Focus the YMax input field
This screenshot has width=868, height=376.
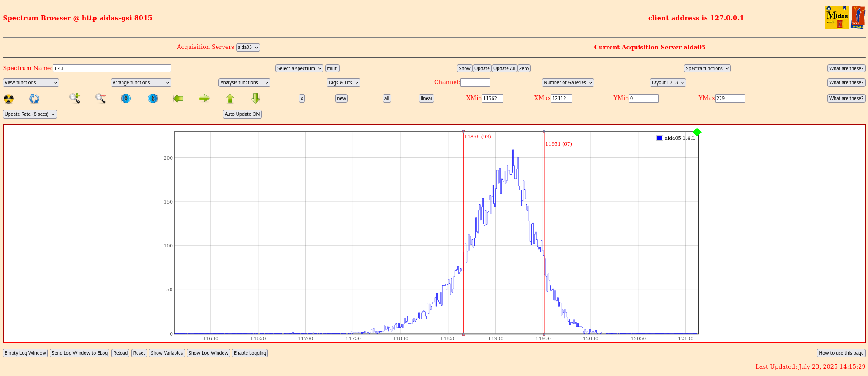tap(730, 98)
